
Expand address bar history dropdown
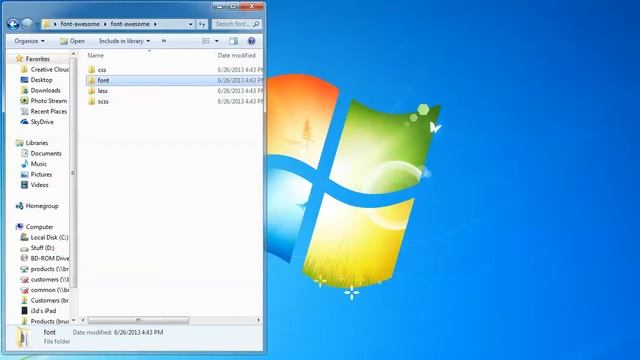coord(191,24)
